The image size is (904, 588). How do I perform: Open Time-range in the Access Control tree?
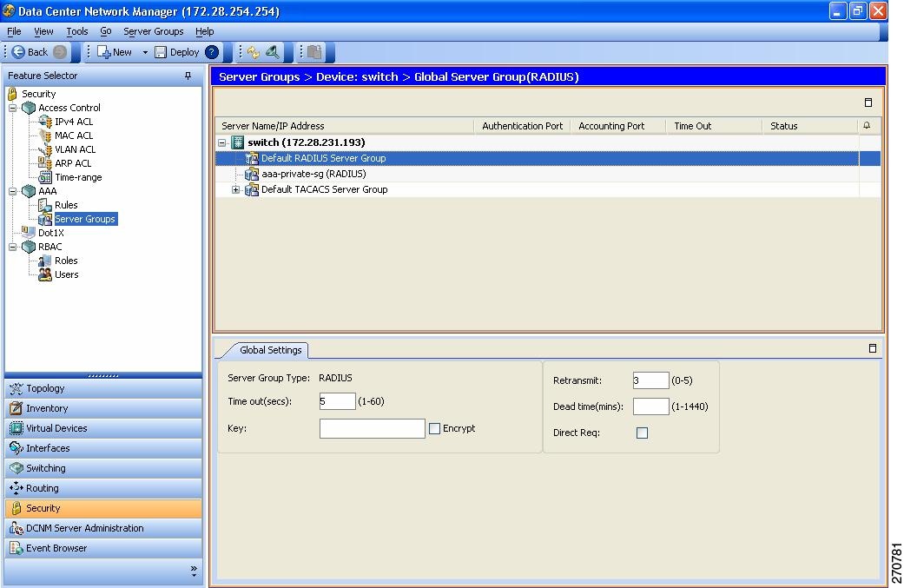(x=77, y=177)
